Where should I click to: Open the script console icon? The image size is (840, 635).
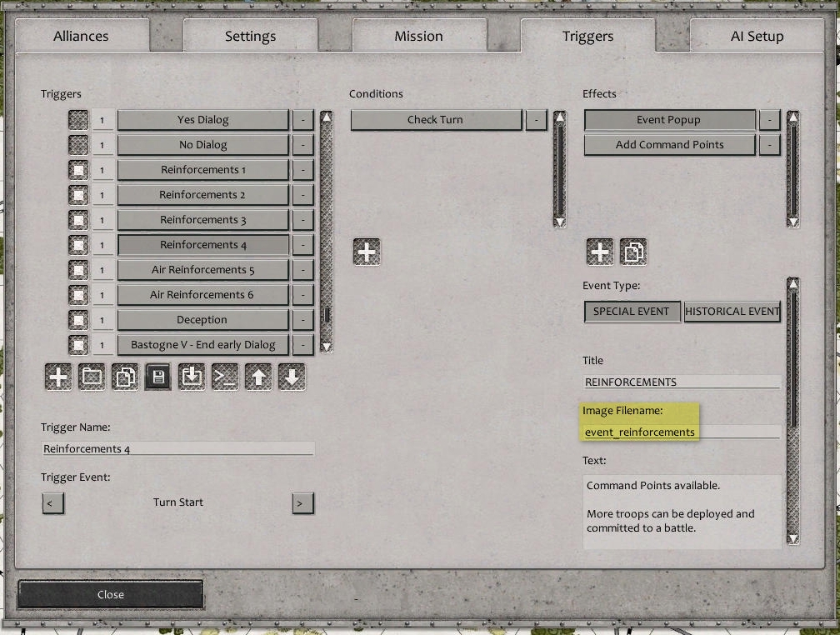[223, 377]
